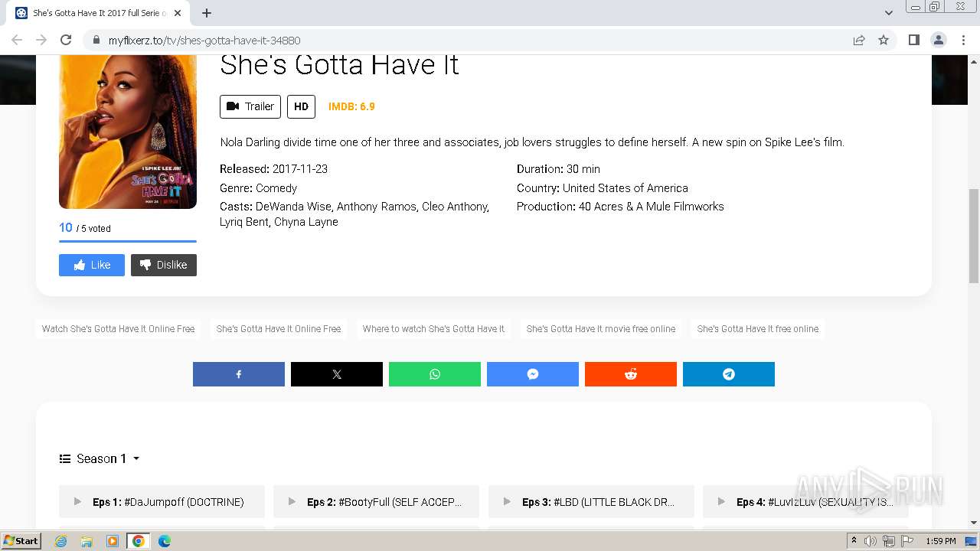The image size is (980, 551).
Task: Share via Messenger
Action: pyautogui.click(x=533, y=374)
